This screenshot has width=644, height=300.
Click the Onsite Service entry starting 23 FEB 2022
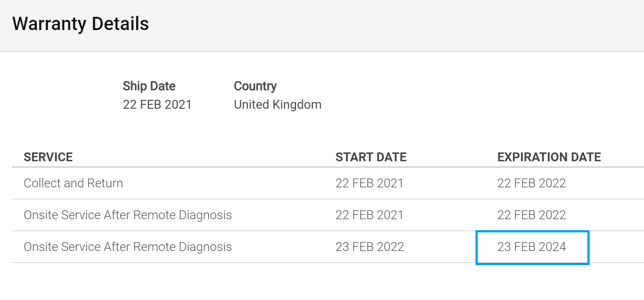(127, 247)
